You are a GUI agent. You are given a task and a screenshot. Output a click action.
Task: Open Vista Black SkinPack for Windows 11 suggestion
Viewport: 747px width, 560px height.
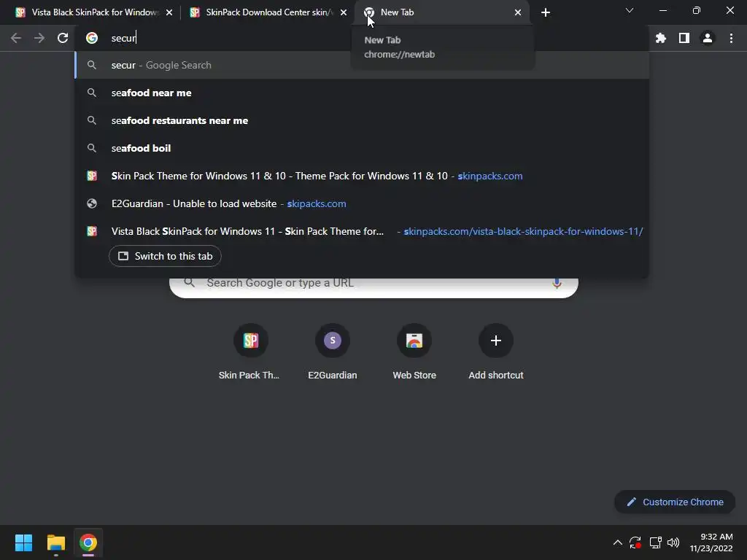[x=362, y=231]
